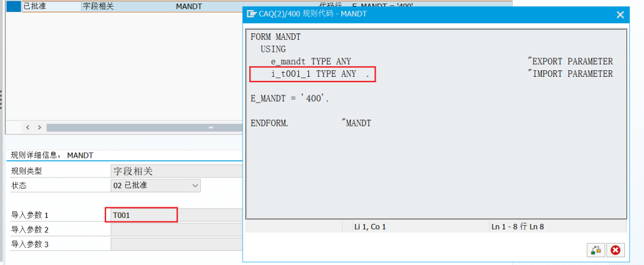Click the ENDFORM. code line
Image resolution: width=644 pixels, height=265 pixels.
pos(270,123)
